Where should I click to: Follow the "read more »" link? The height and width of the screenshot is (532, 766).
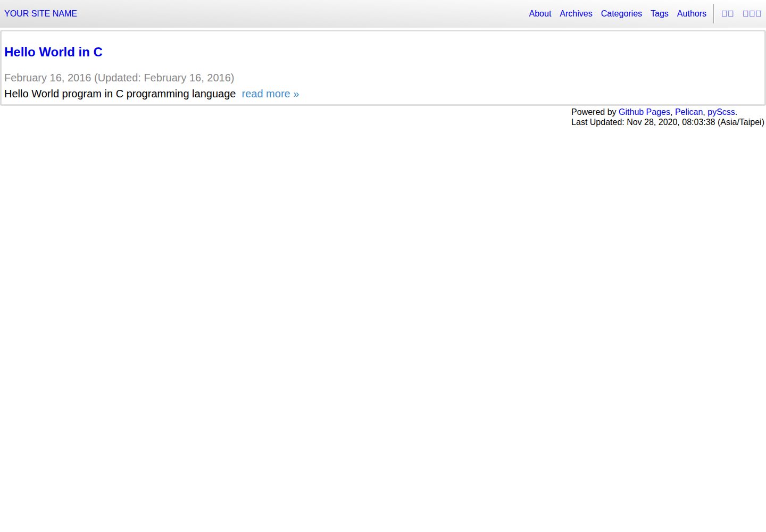(x=270, y=94)
